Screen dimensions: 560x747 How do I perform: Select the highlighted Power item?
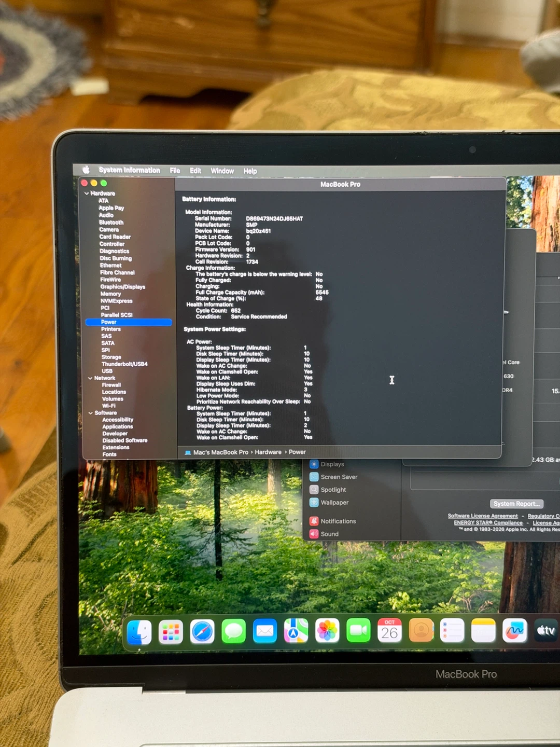pyautogui.click(x=129, y=322)
